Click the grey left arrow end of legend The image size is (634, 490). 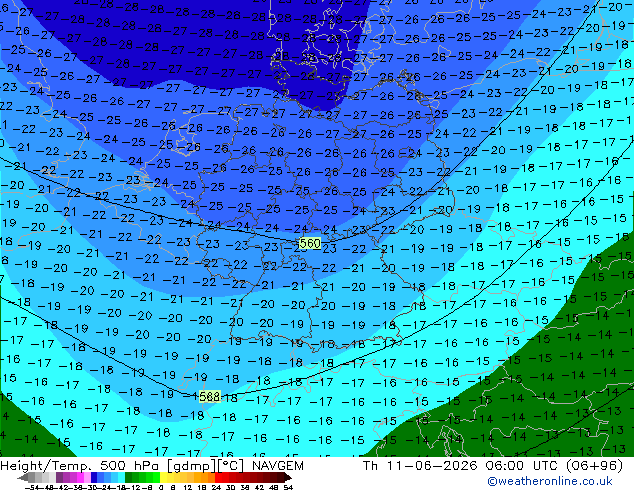point(23,477)
